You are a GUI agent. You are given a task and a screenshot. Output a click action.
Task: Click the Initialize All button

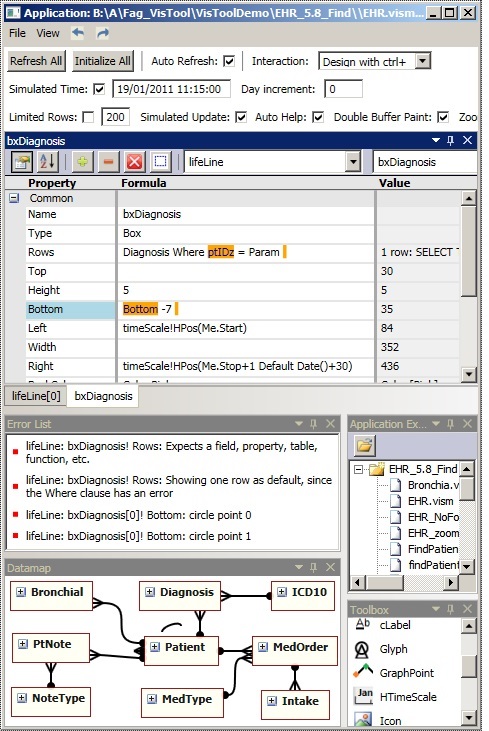click(x=103, y=61)
